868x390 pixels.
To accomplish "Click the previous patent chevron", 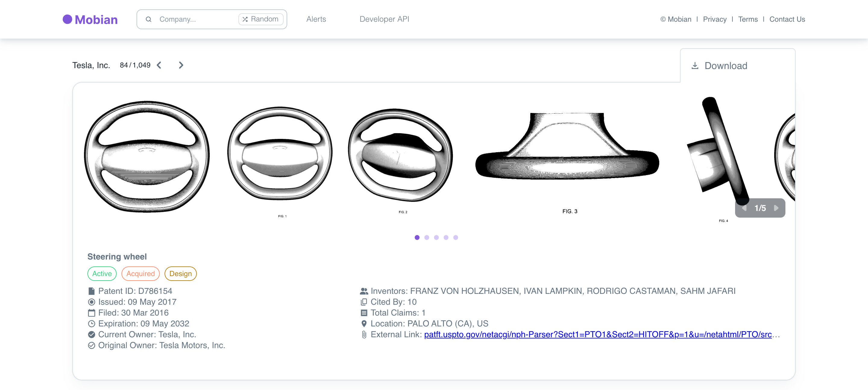I will [x=159, y=65].
